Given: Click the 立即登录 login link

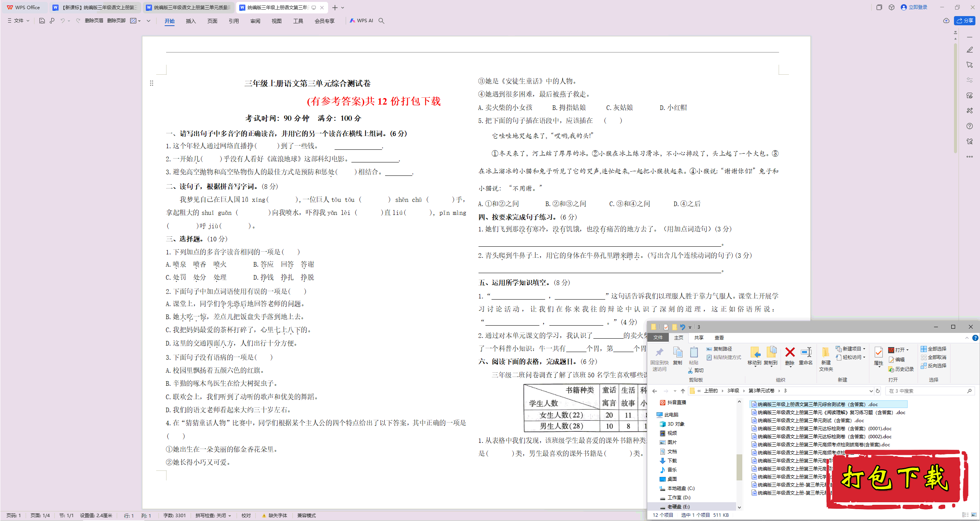Looking at the screenshot, I should pyautogui.click(x=914, y=7).
